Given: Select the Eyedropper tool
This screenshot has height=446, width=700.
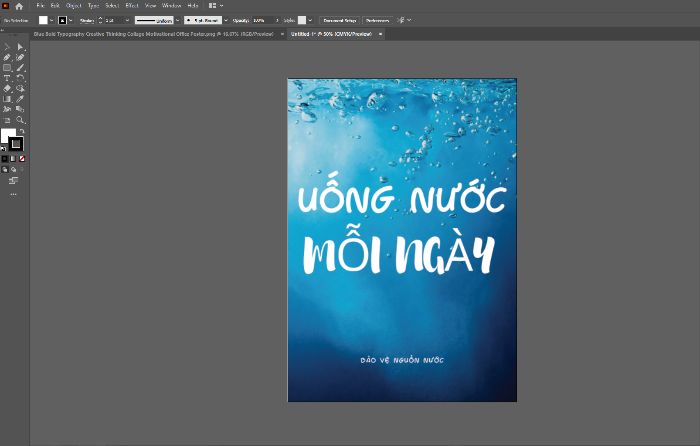Looking at the screenshot, I should (20, 99).
